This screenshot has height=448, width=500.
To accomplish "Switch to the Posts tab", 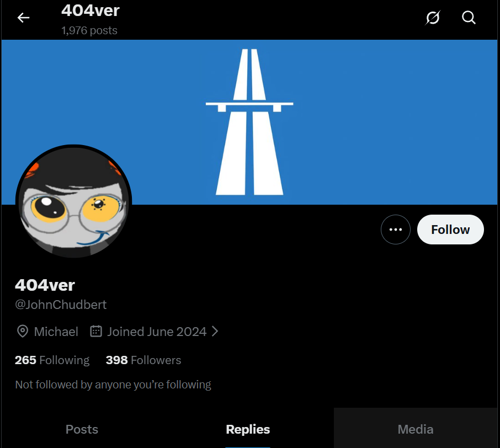I will pyautogui.click(x=82, y=429).
